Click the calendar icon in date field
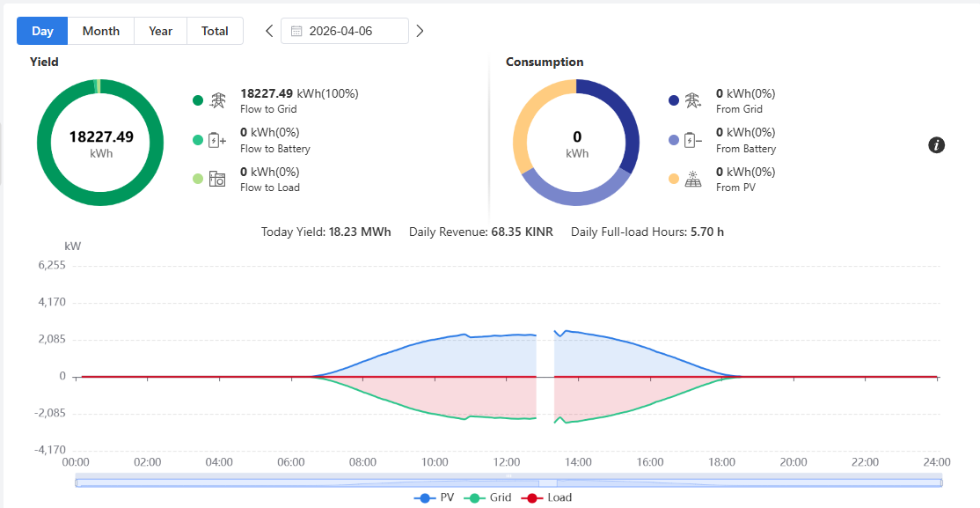The height and width of the screenshot is (508, 980). [296, 32]
